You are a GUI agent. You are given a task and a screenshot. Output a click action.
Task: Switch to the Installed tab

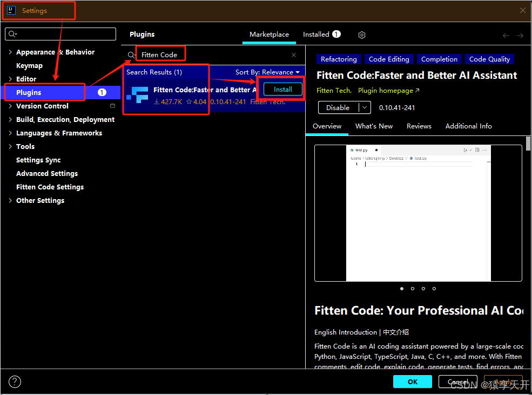click(x=322, y=35)
